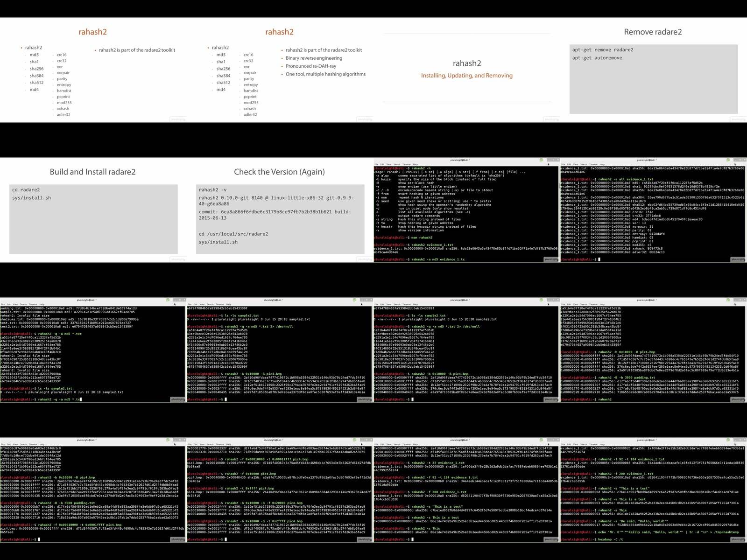Open Installing, Updating, and Removing title slide

(x=466, y=70)
